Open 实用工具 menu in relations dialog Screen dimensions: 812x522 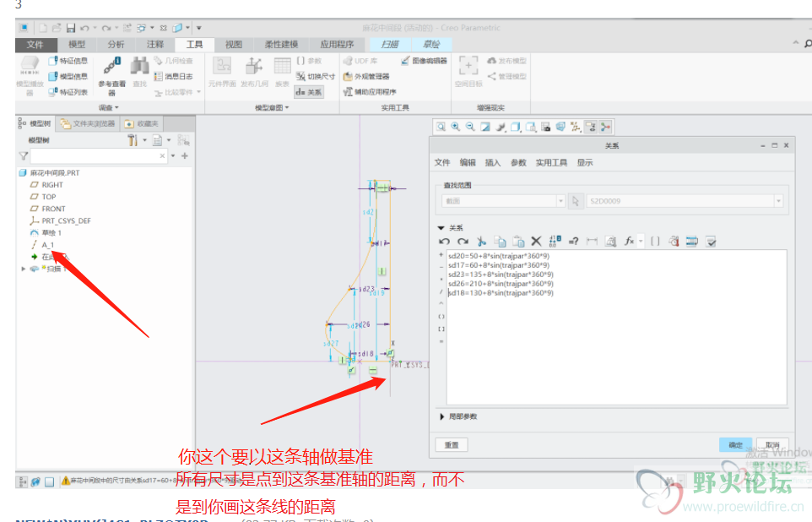pyautogui.click(x=551, y=163)
